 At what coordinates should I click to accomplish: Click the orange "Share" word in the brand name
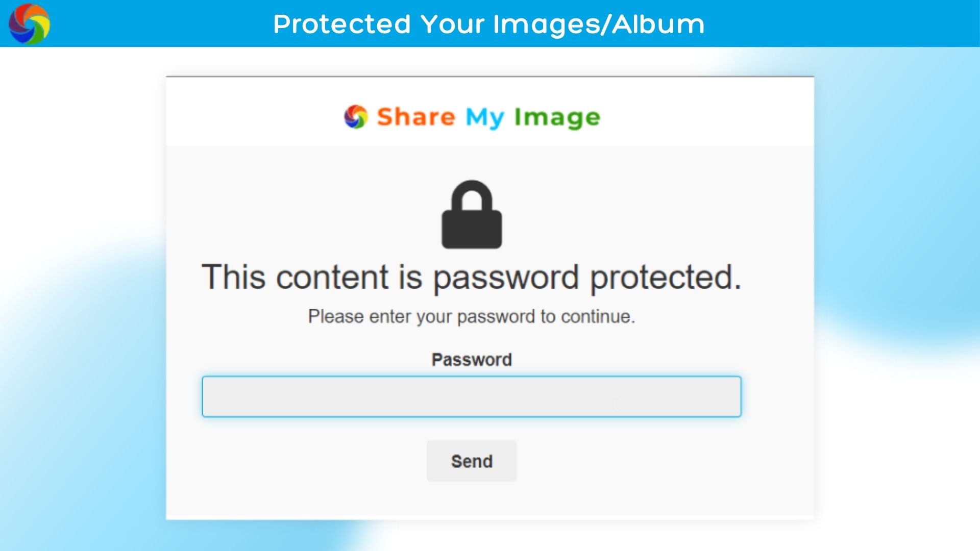416,117
